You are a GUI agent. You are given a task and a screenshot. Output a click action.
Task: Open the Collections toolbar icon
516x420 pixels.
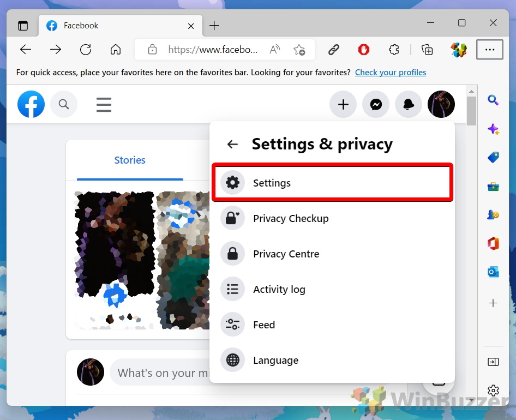click(427, 50)
